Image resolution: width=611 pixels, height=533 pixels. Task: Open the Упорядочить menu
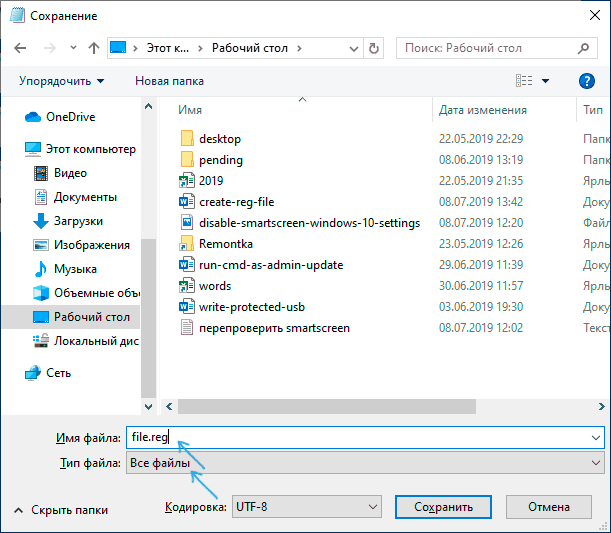point(62,81)
